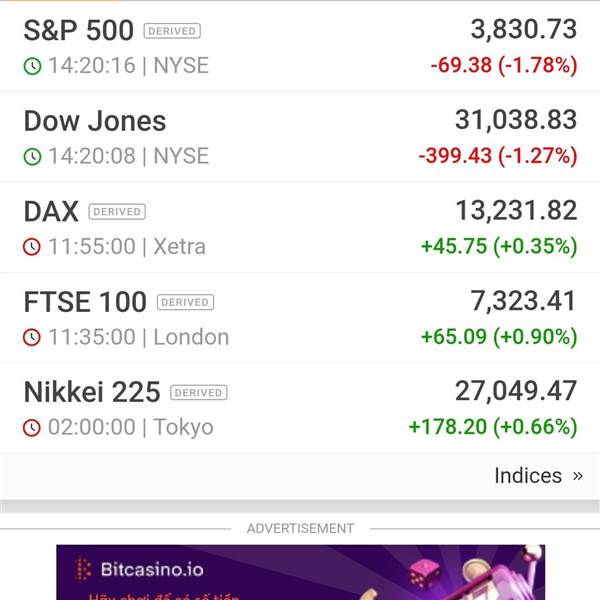Click the DERIVED badge next to S&P 500
The width and height of the screenshot is (600, 600).
coord(172,31)
